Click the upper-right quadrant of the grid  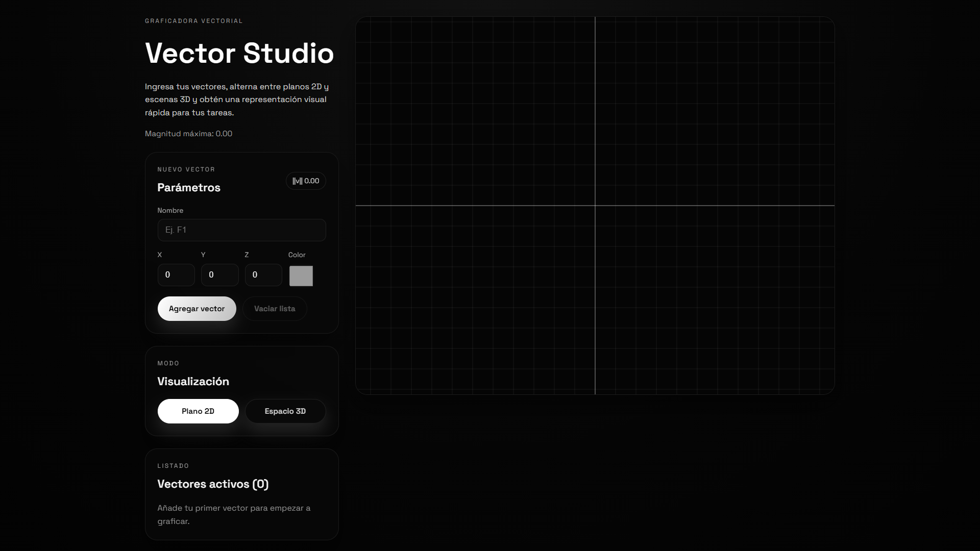click(715, 112)
